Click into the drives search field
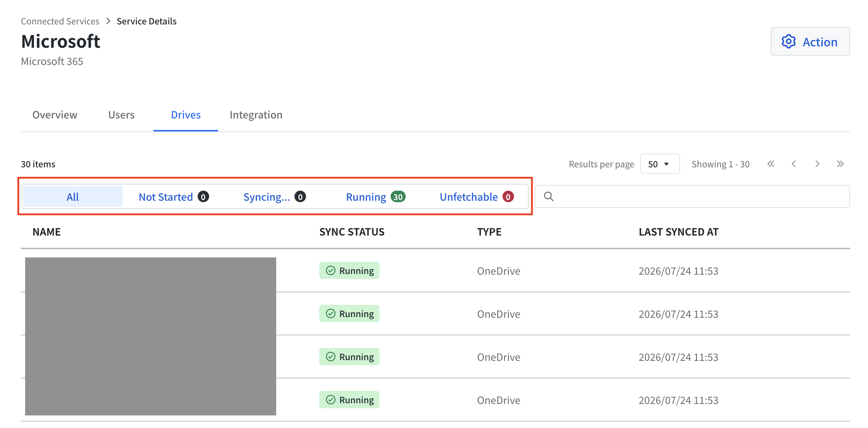868x428 pixels. [x=692, y=196]
